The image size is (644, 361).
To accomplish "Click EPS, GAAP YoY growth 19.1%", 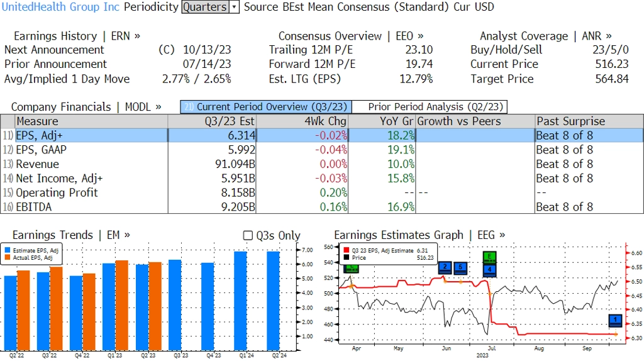I will point(401,150).
